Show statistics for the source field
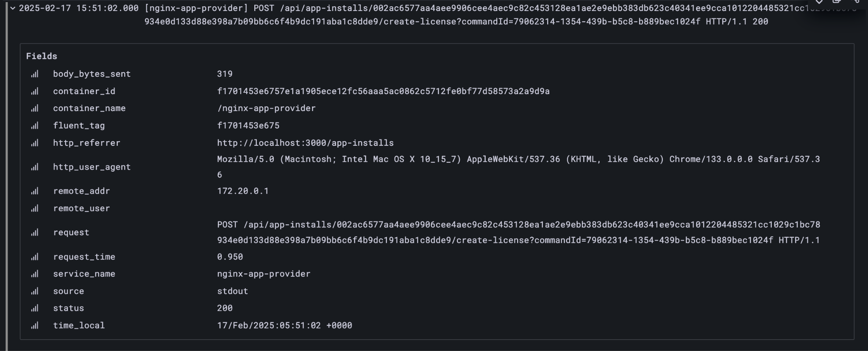The width and height of the screenshot is (868, 351). [x=35, y=291]
